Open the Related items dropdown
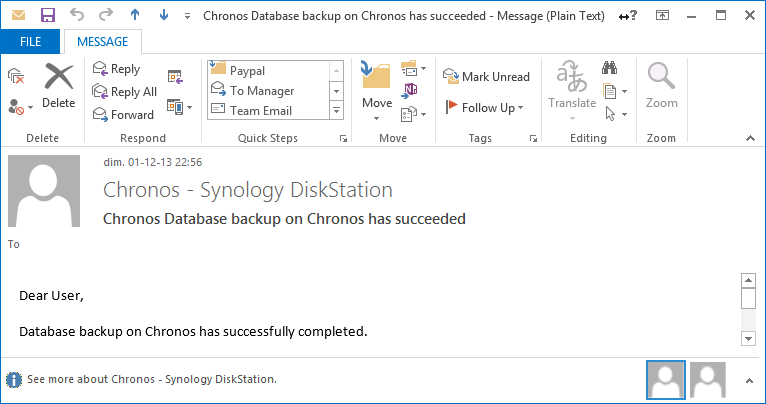Screen dimensions: 766x404 coord(615,91)
